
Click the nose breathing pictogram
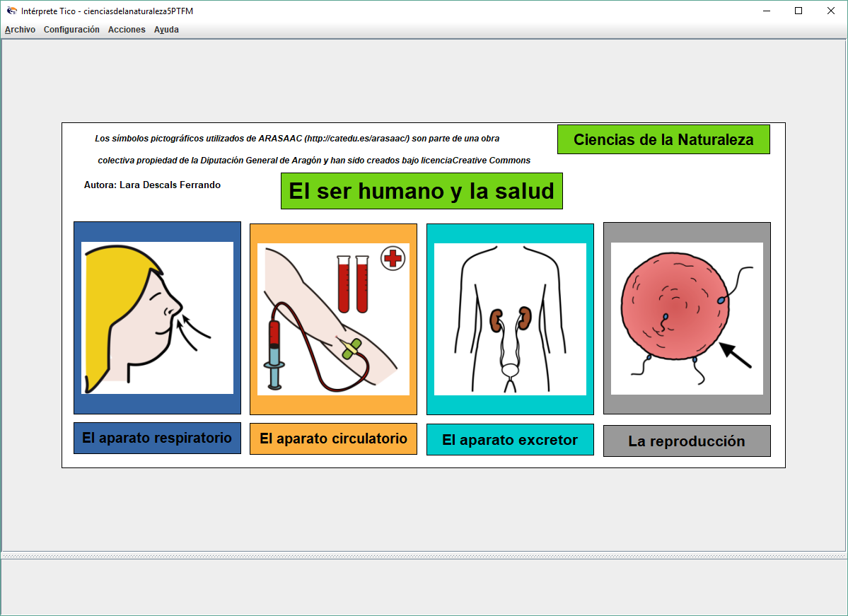coord(157,318)
